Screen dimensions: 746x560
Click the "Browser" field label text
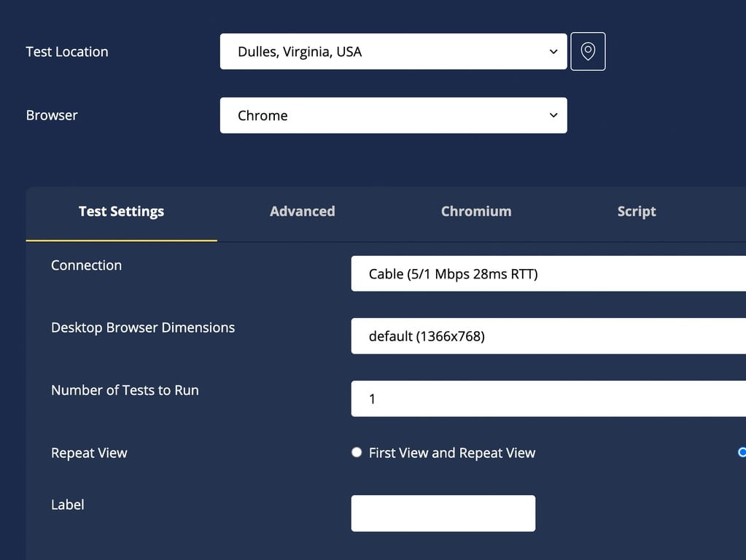[52, 115]
